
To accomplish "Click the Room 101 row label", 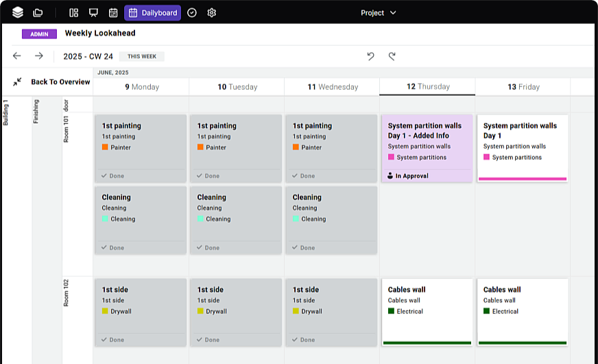I will pos(67,128).
